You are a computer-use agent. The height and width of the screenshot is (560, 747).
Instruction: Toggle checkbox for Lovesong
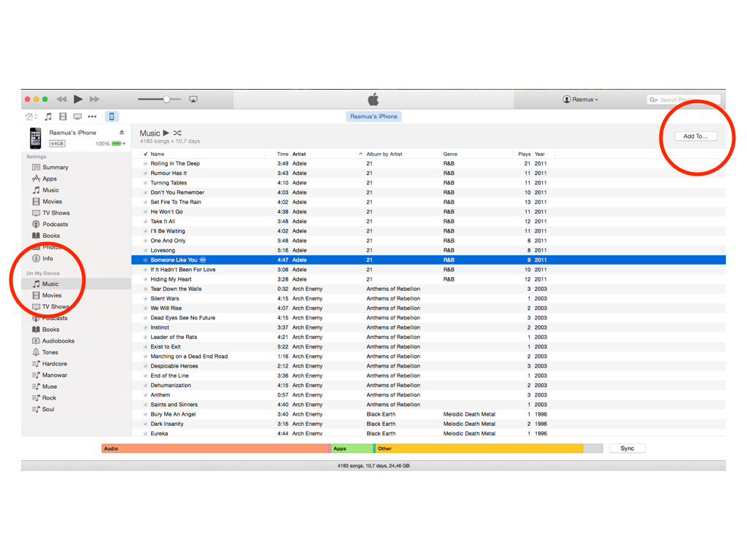pyautogui.click(x=145, y=251)
